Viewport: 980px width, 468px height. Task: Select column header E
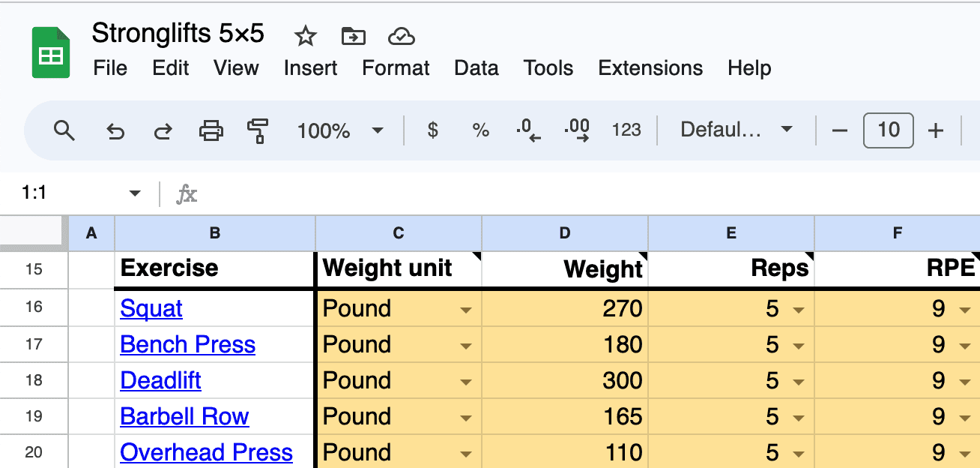click(731, 233)
